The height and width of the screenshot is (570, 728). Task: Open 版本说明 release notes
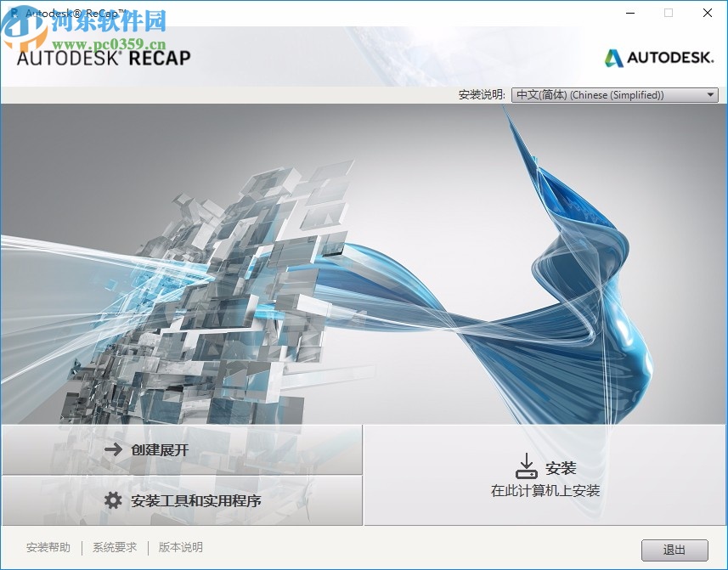coord(179,548)
